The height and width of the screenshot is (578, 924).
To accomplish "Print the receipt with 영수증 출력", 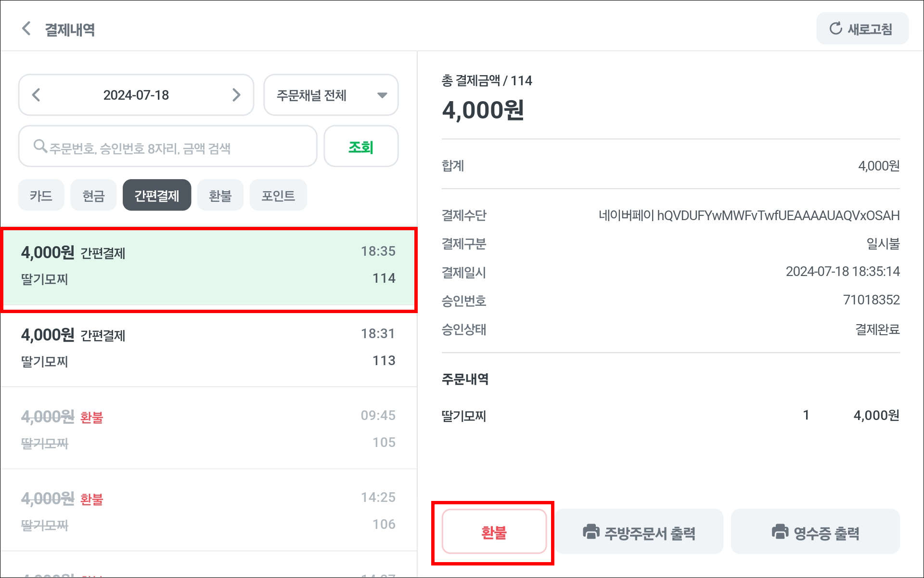I will pos(815,532).
